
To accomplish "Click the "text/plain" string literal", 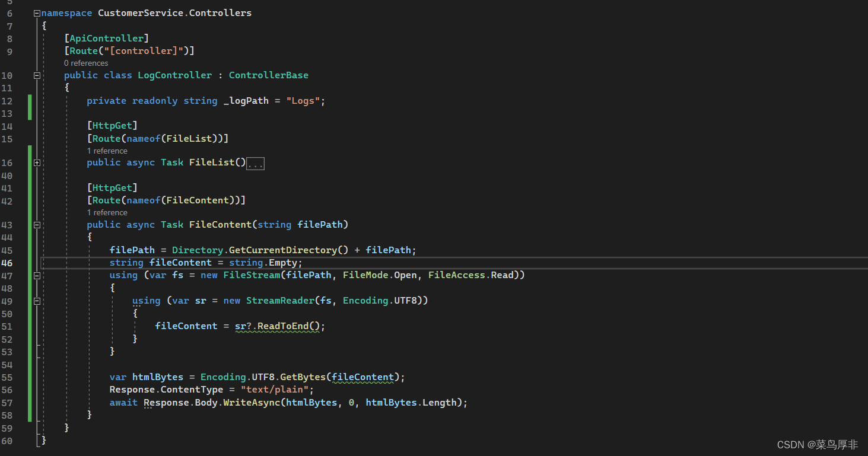I will pos(275,390).
